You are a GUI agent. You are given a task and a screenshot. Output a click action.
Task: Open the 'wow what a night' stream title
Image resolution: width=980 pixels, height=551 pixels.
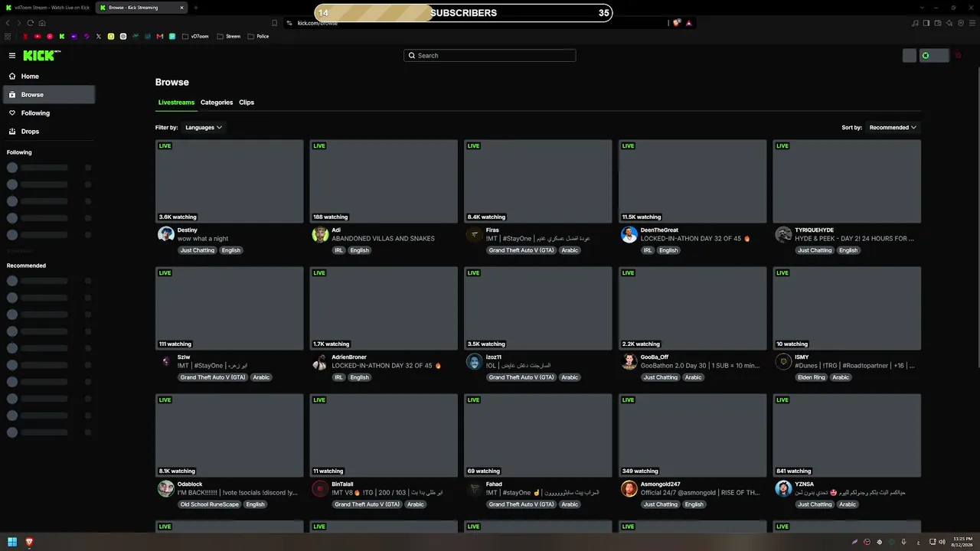click(x=203, y=239)
